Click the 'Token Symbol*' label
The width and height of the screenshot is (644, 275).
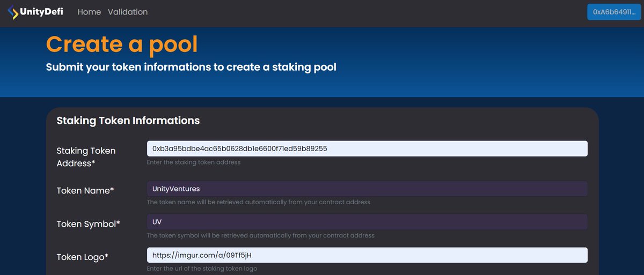[x=88, y=224]
